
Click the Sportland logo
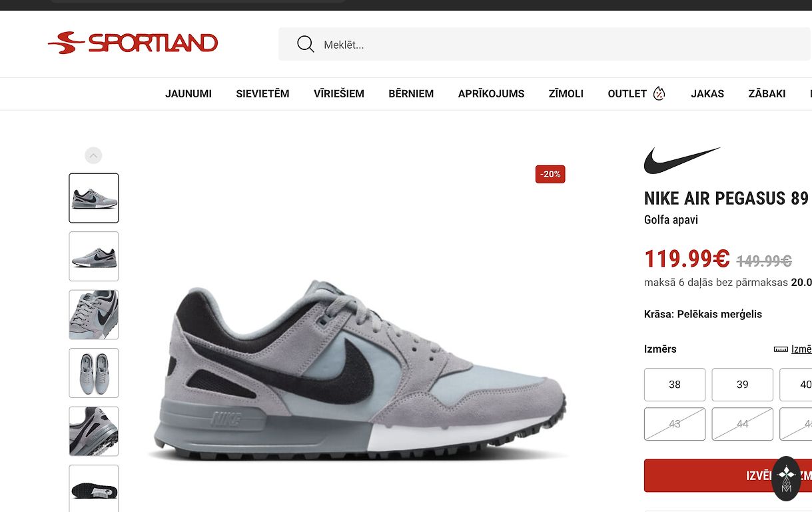(x=133, y=43)
